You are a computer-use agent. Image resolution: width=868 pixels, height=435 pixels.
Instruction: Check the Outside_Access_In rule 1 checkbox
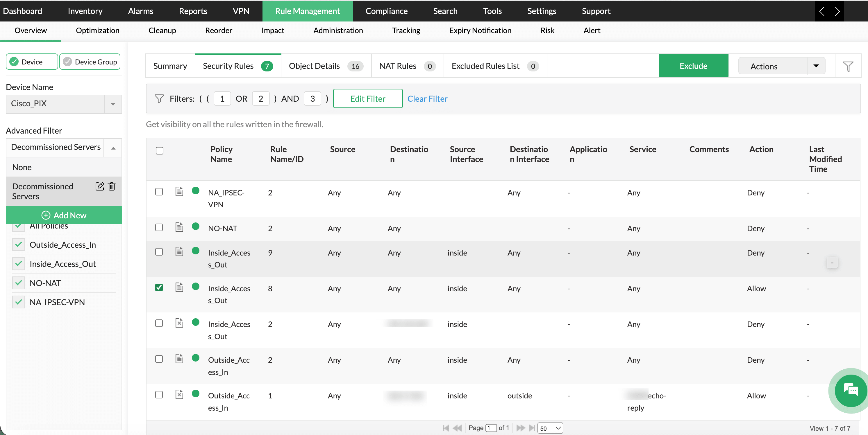coord(159,394)
